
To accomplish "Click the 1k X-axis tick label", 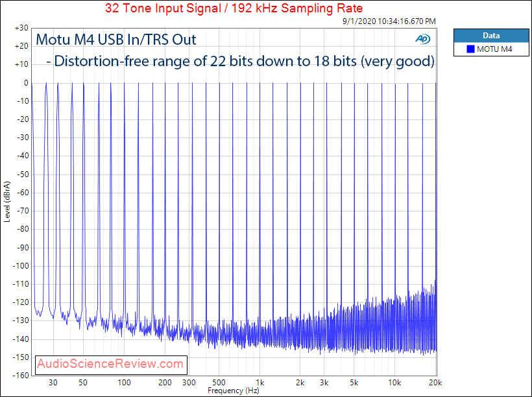I will click(x=260, y=383).
